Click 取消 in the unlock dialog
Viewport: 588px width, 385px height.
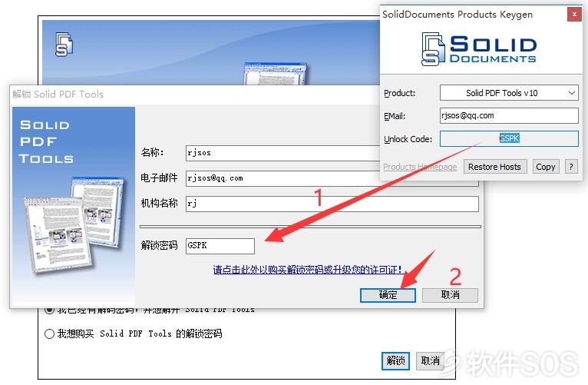point(450,295)
